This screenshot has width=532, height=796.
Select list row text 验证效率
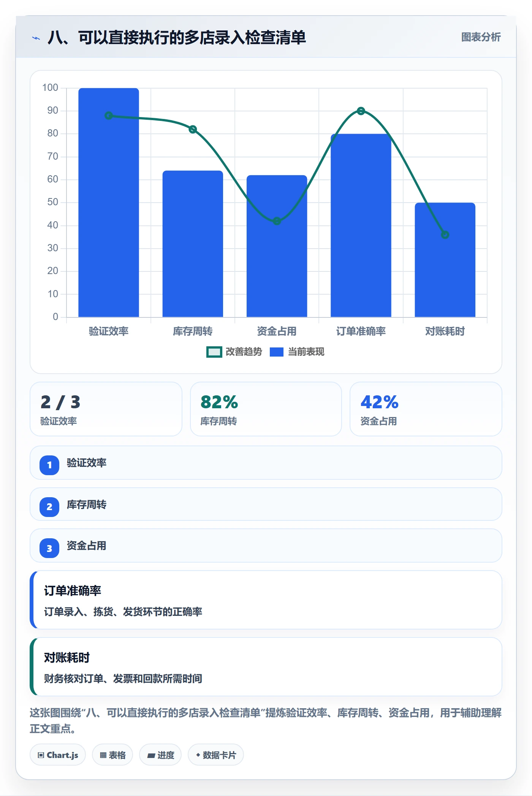pos(87,463)
